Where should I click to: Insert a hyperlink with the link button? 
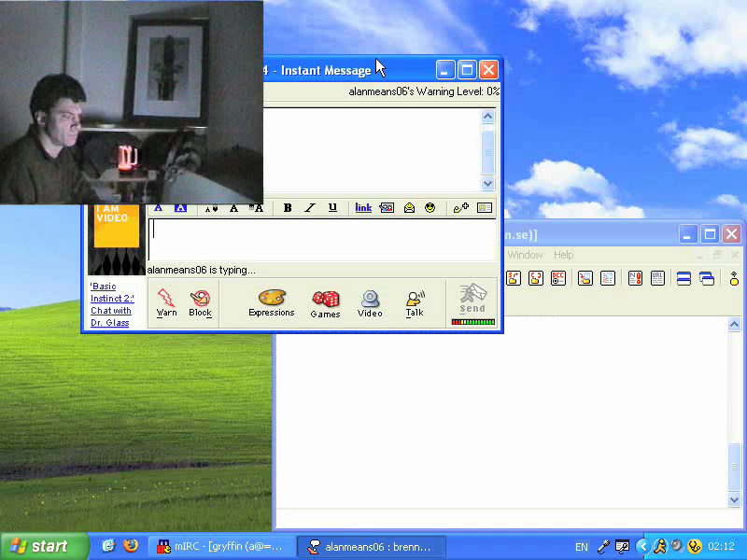pos(363,207)
